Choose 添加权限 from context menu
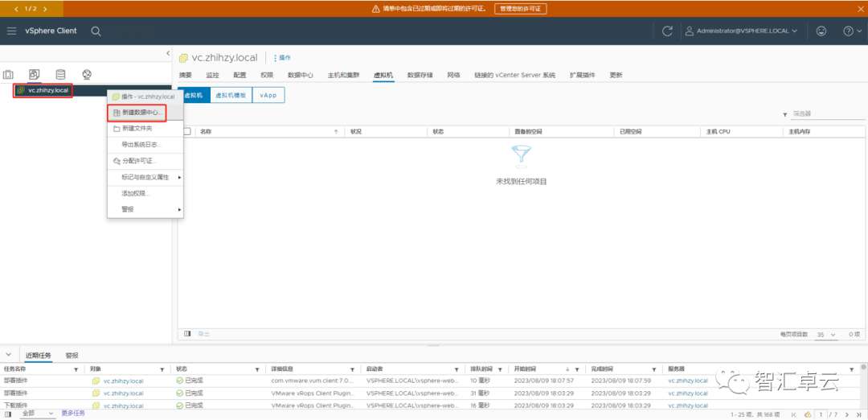 point(145,193)
